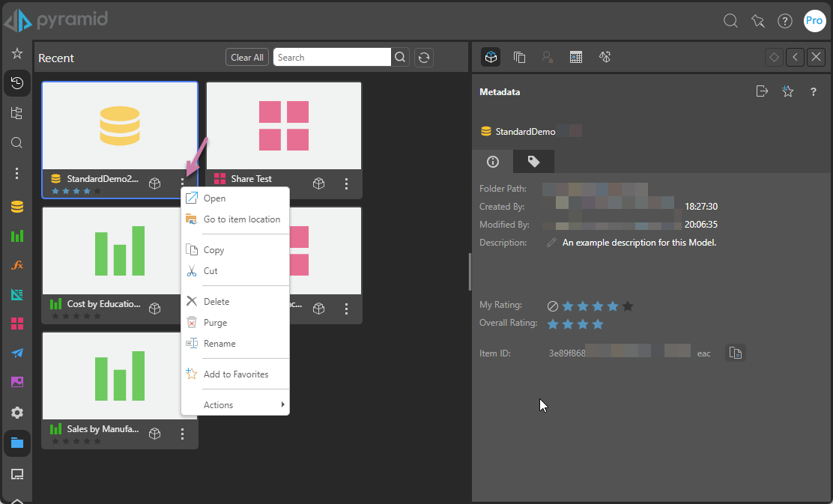This screenshot has width=833, height=504.
Task: Favorite the item via Metadata panel star
Action: (x=787, y=91)
